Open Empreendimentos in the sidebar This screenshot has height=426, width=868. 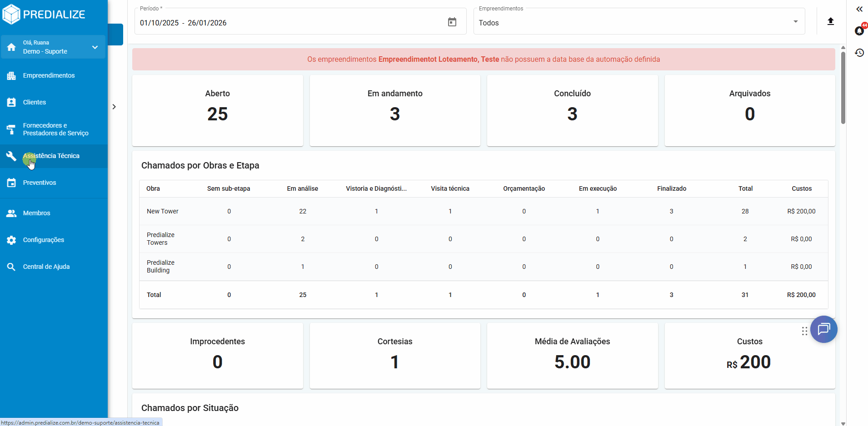coord(49,75)
